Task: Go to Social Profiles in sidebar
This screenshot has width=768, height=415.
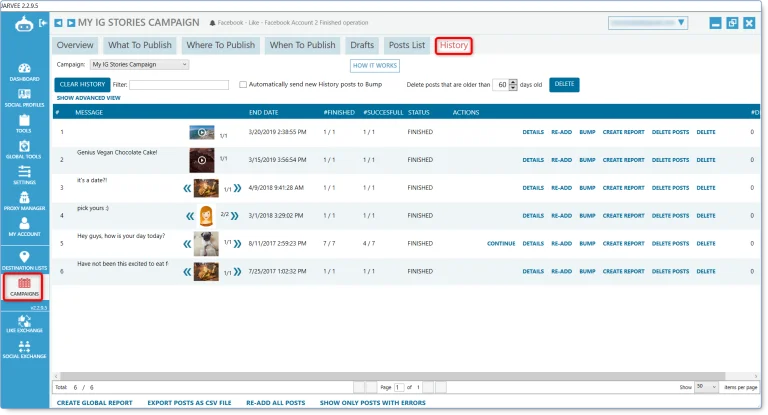Action: [x=24, y=97]
